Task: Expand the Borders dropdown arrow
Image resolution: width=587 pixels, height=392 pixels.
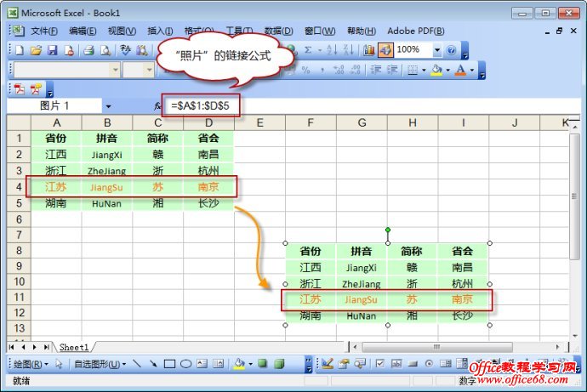Action: [x=424, y=70]
